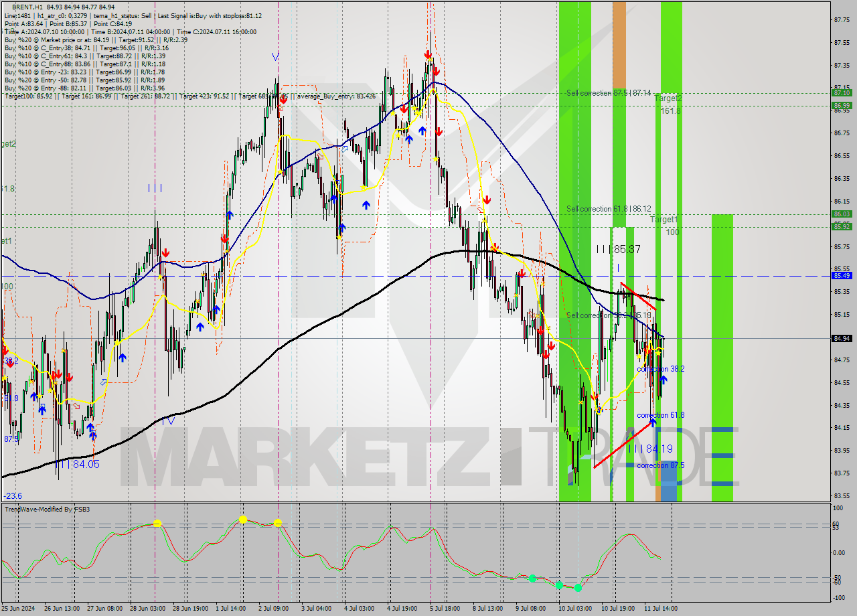The width and height of the screenshot is (857, 616).
Task: Click the green 87.10 price tag
Action: 842,93
